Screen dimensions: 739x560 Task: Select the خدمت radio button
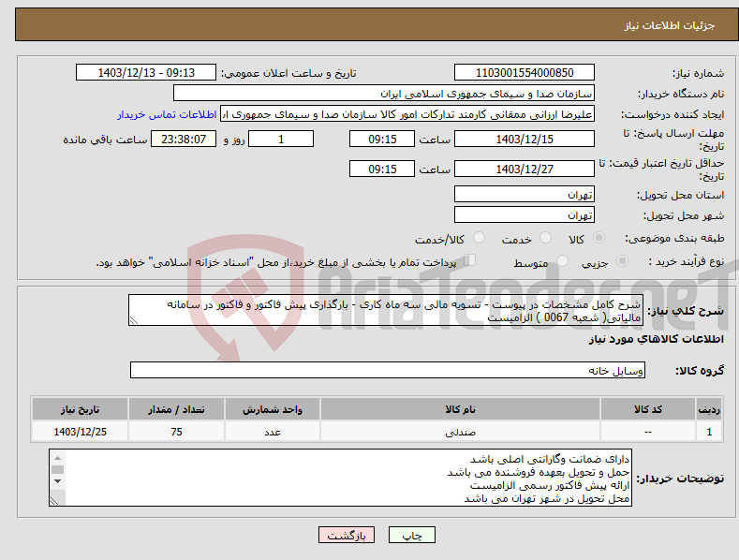click(x=545, y=238)
